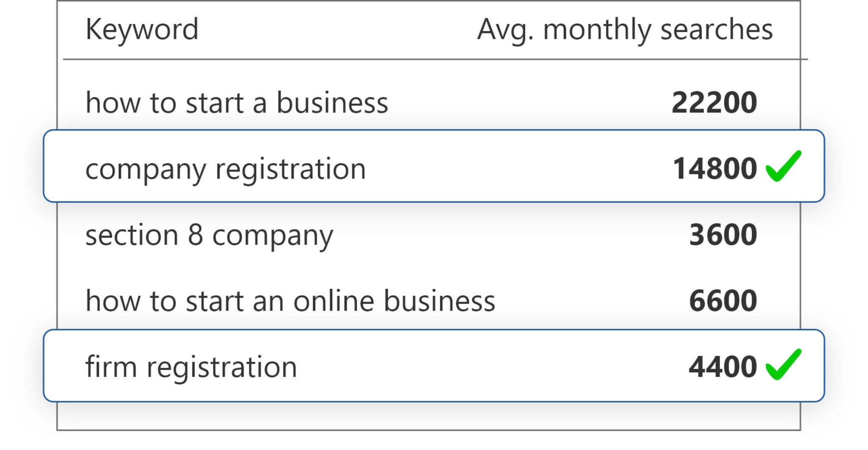Click the 22200 search volume value

(715, 103)
